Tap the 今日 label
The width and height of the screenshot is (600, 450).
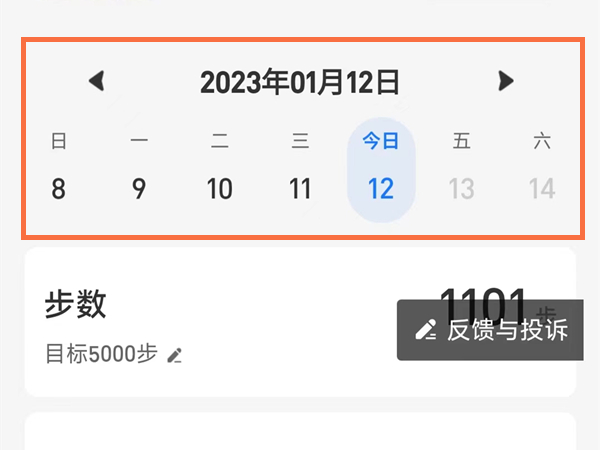click(381, 141)
